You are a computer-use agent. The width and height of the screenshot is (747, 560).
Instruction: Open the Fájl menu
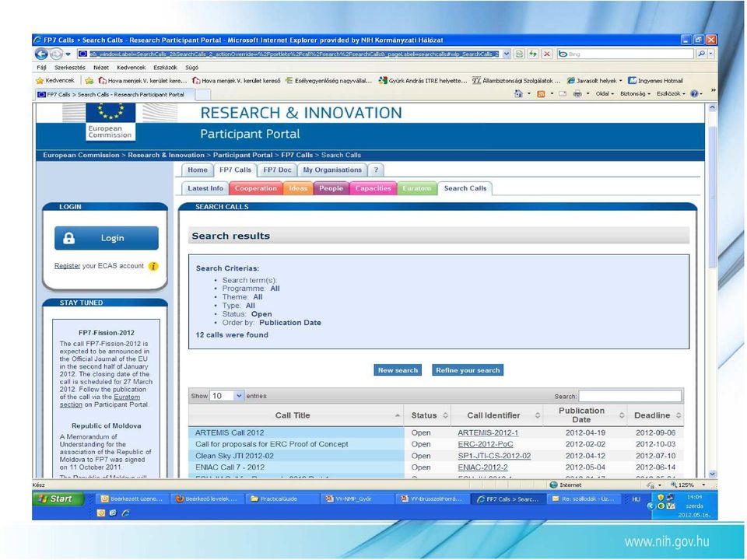pos(41,68)
